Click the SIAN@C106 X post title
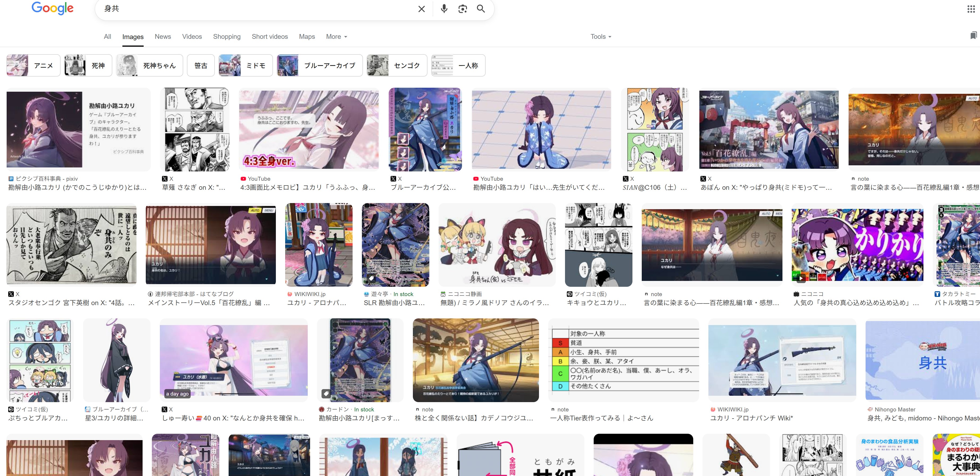Screen dimensions: 980x476 (655, 187)
